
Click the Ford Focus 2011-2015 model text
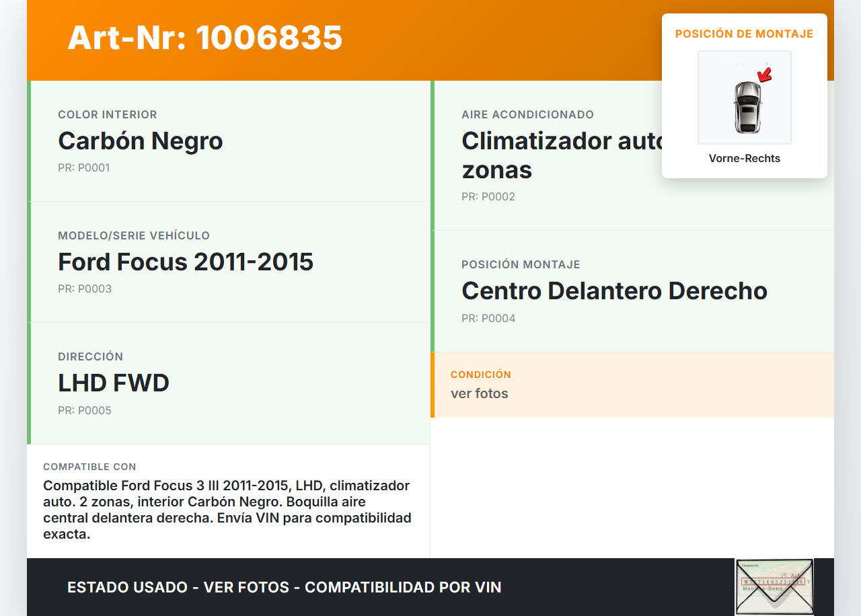(x=186, y=262)
